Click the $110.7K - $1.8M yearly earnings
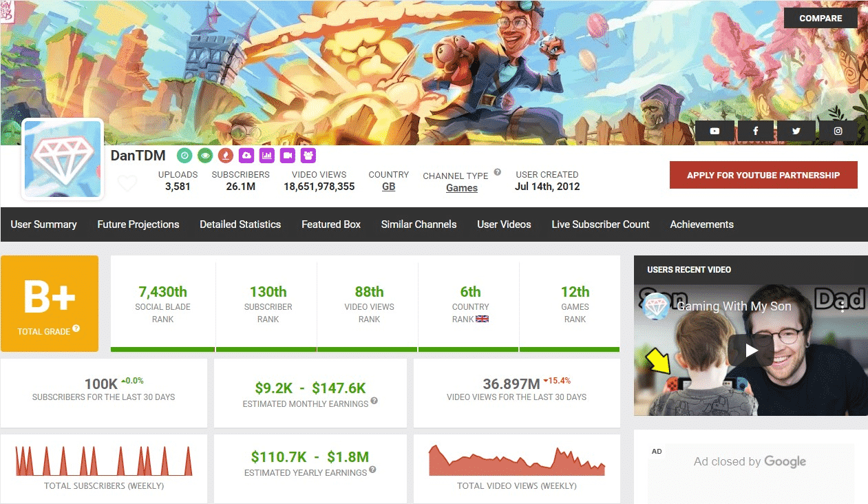Image resolution: width=868 pixels, height=504 pixels. coord(310,456)
